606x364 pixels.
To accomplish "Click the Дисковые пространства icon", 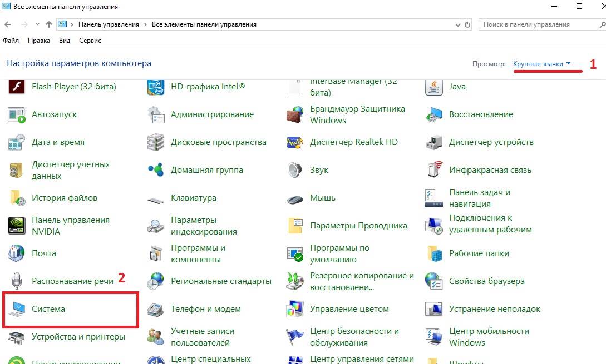I will [155, 142].
